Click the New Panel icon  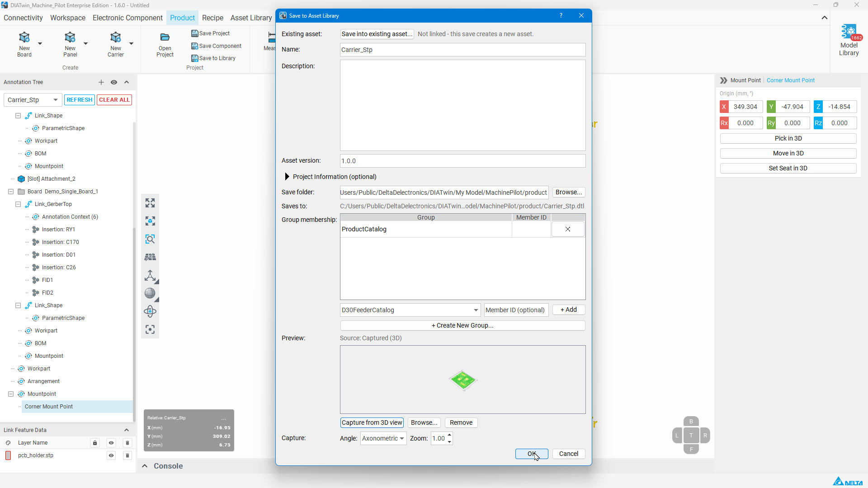pos(70,38)
